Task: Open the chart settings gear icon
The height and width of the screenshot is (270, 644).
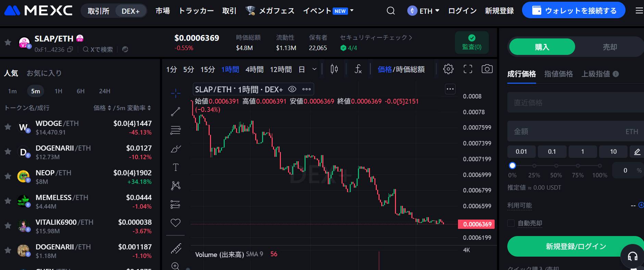Action: 448,69
